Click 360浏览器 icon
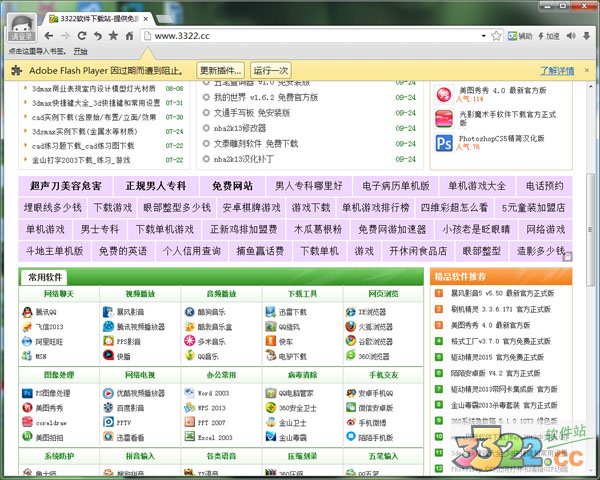Viewport: 600px width, 480px height. (x=351, y=356)
